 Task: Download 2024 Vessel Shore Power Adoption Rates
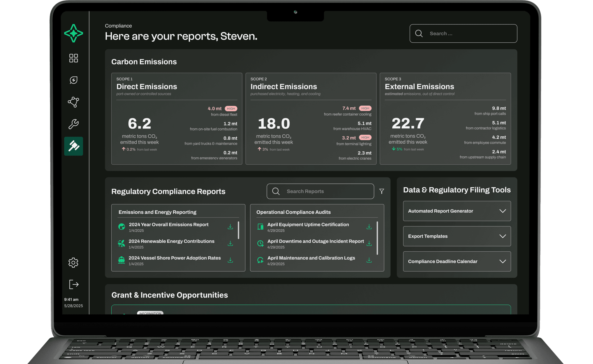pyautogui.click(x=230, y=260)
